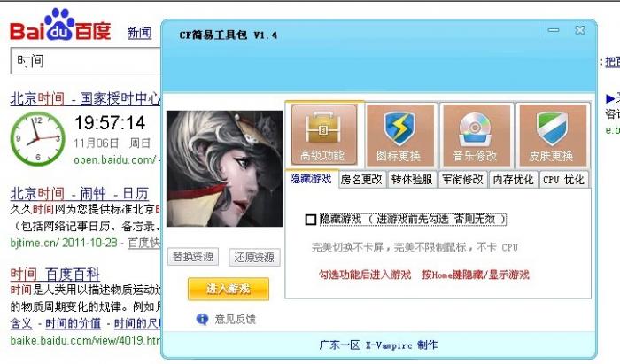Click the Baidu paw logo
The image size is (620, 364).
(60, 24)
